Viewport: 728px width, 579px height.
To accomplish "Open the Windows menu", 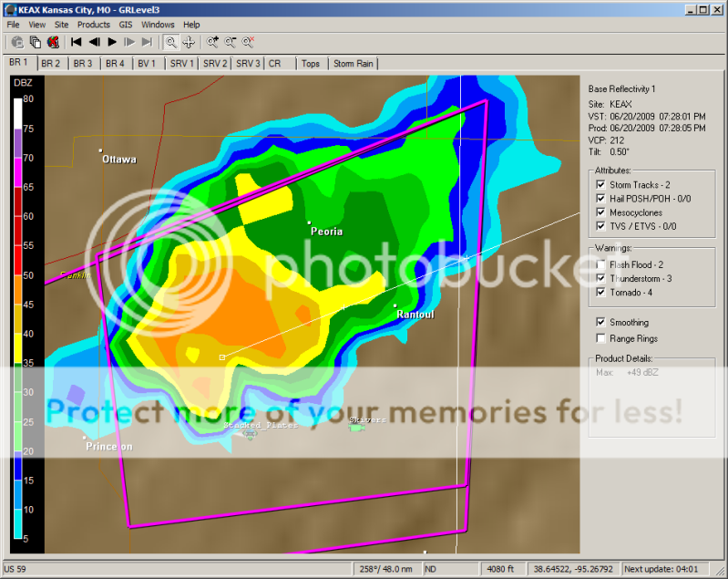I will pos(158,25).
